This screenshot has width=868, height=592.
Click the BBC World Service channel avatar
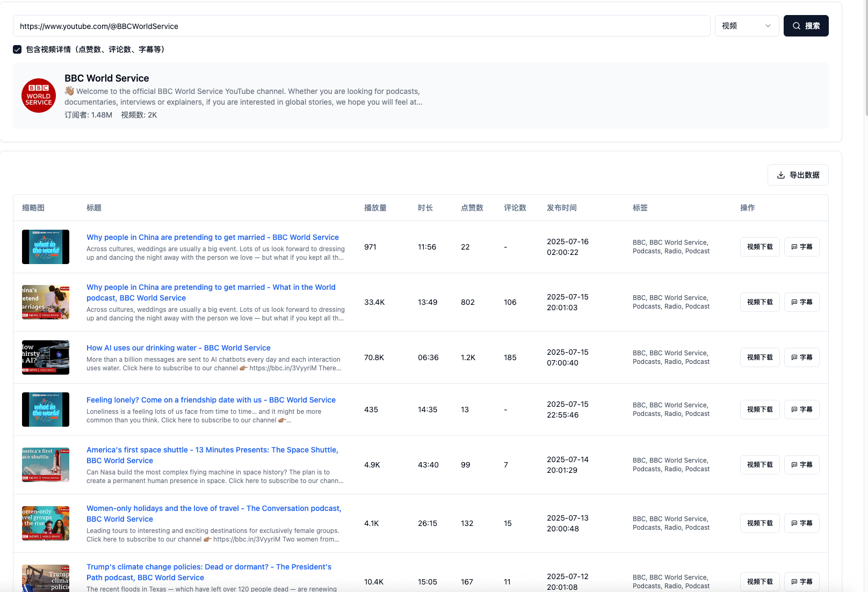38,96
